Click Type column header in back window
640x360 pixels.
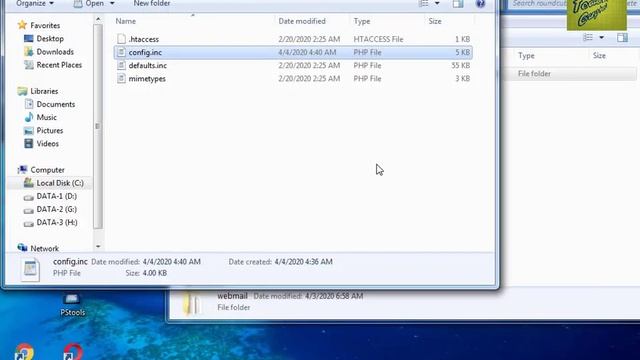526,56
